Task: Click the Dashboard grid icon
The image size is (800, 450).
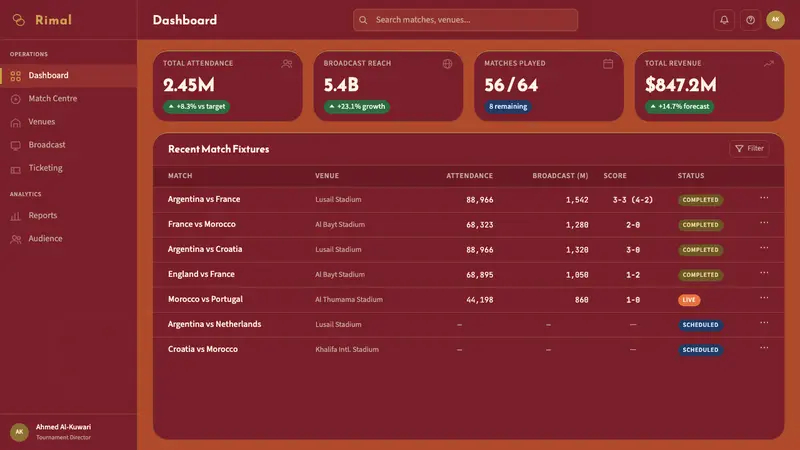Action: [16, 76]
